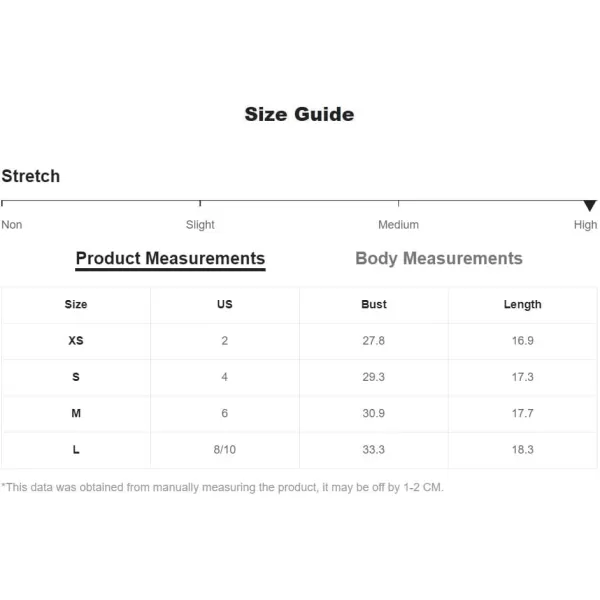Select the XS size row label
The image size is (600, 600).
76,340
